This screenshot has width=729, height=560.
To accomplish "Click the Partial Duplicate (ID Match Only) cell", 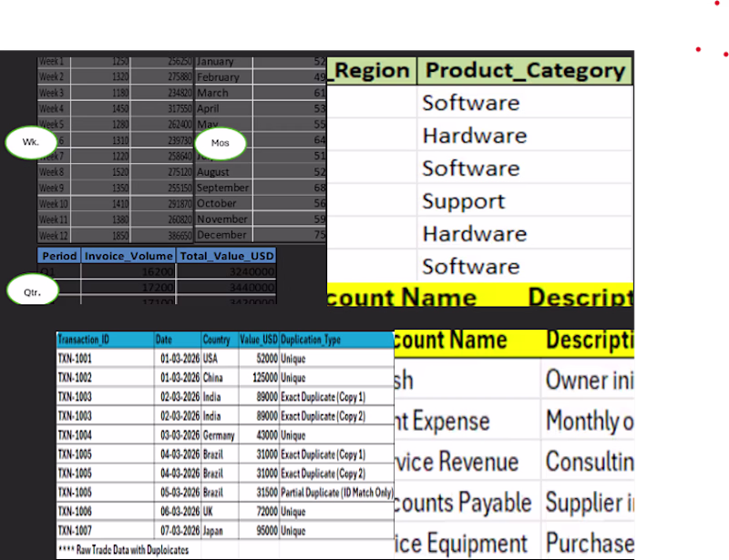I will 336,492.
